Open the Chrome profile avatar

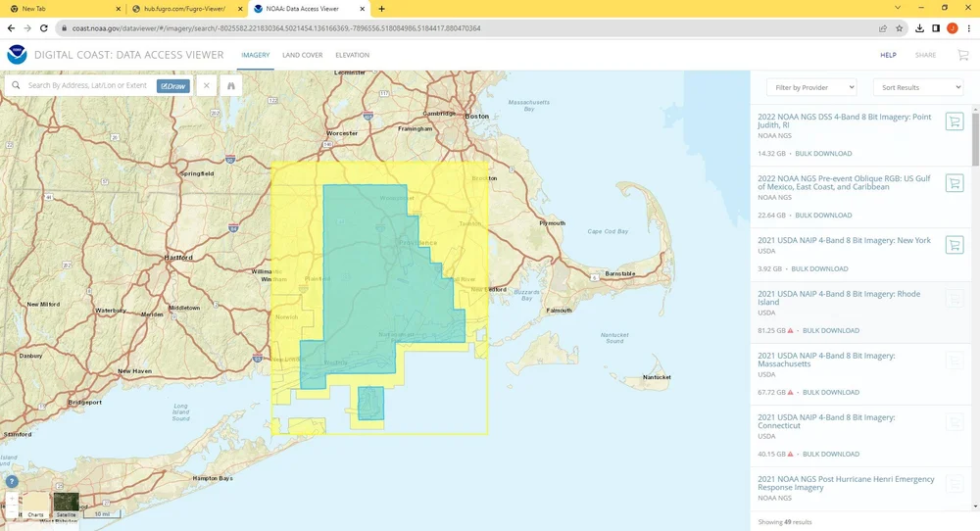(952, 28)
